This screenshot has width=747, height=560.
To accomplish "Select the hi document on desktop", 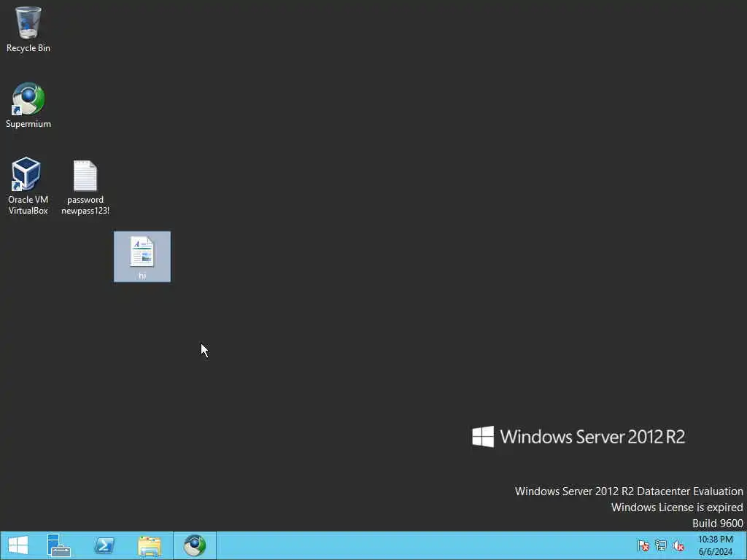I will pos(142,257).
